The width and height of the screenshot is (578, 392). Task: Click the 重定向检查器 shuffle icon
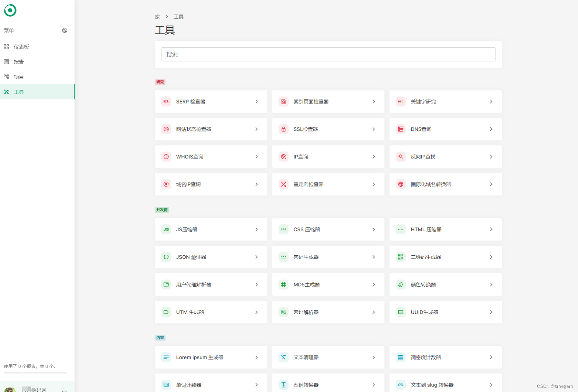pos(283,184)
